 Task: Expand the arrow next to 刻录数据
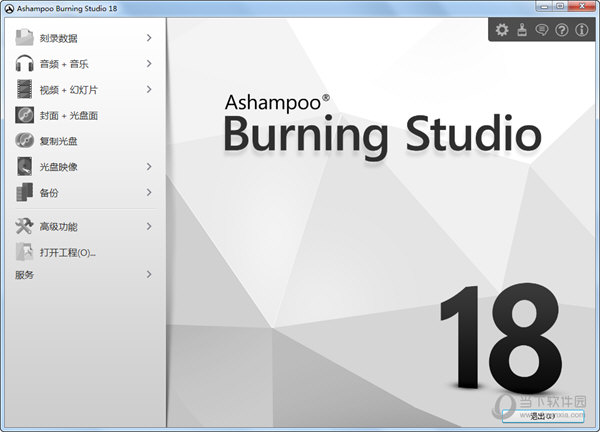pos(149,38)
